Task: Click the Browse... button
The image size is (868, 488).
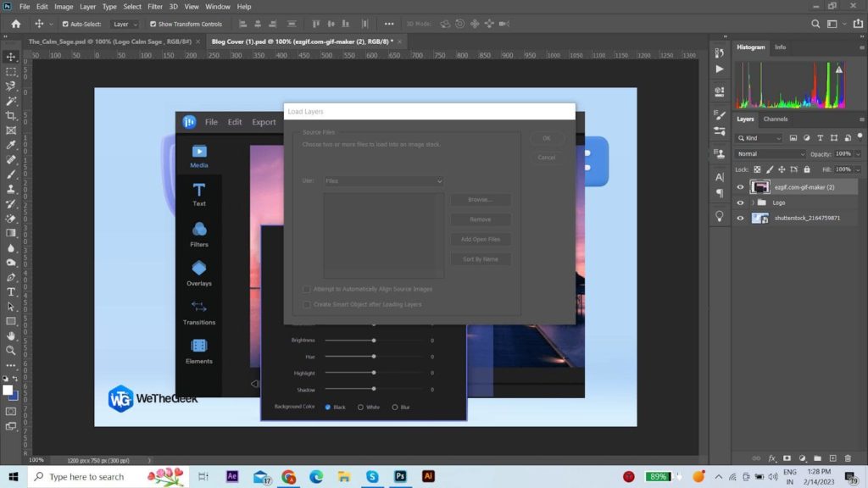Action: point(481,200)
